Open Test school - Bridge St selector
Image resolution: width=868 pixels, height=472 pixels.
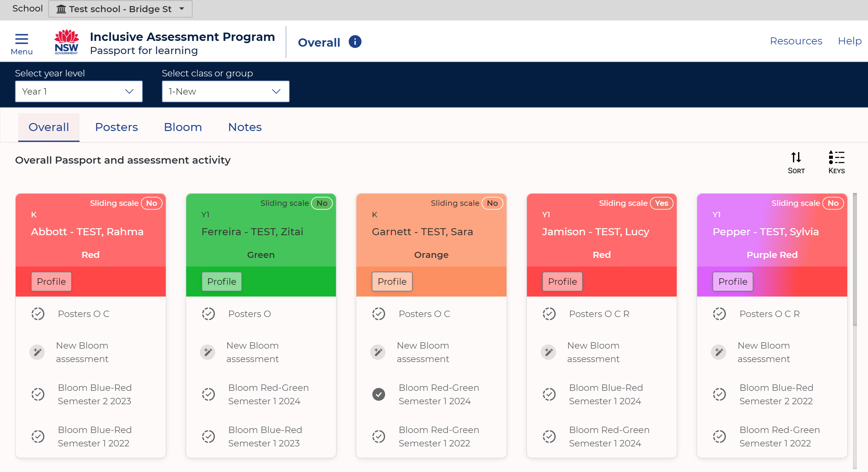click(x=120, y=9)
